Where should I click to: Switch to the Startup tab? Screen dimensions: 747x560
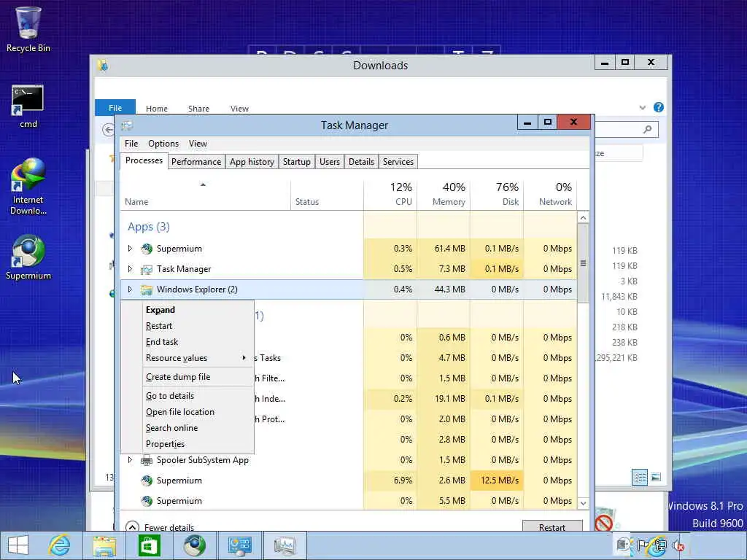point(296,161)
